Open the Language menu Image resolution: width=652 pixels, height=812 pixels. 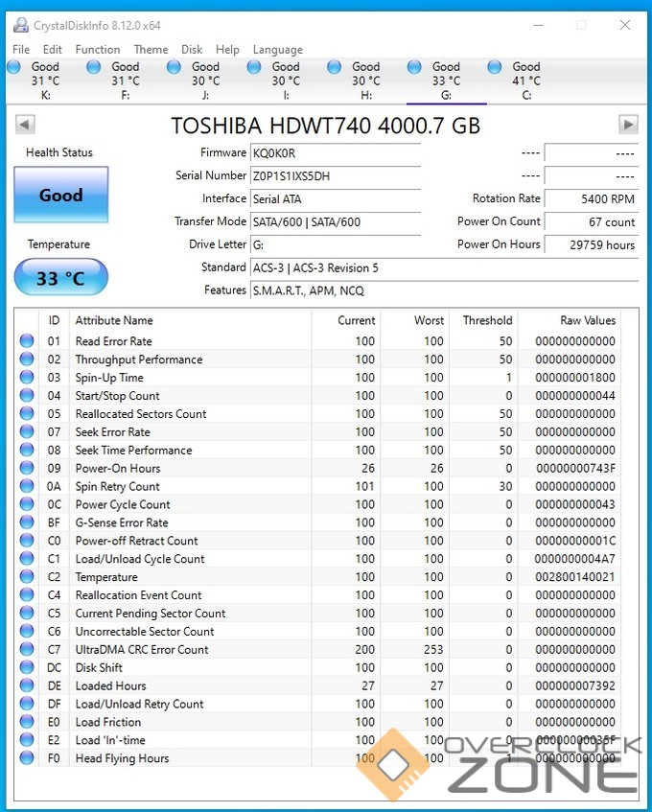tap(277, 50)
